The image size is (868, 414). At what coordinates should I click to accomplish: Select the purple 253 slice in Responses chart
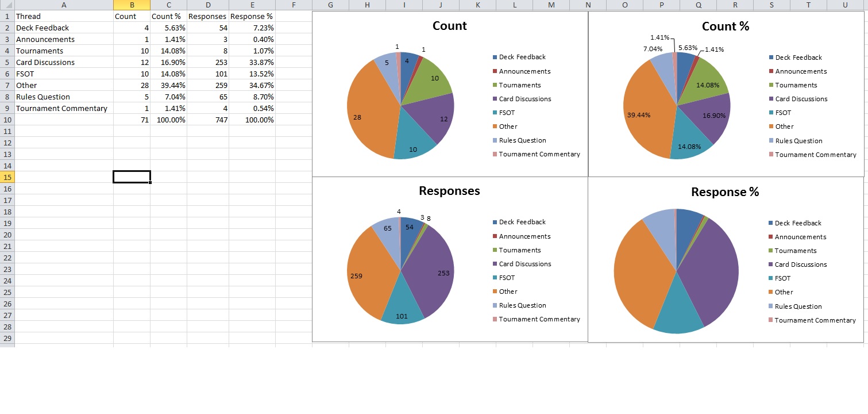click(431, 270)
